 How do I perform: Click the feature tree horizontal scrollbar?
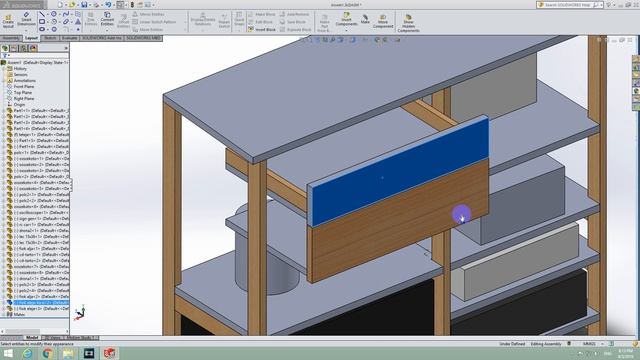(x=22, y=331)
